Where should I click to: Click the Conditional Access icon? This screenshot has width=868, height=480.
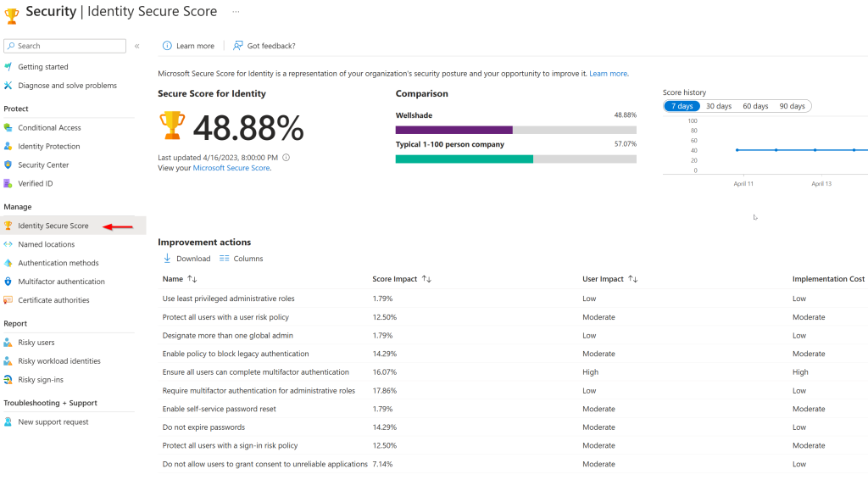8,127
